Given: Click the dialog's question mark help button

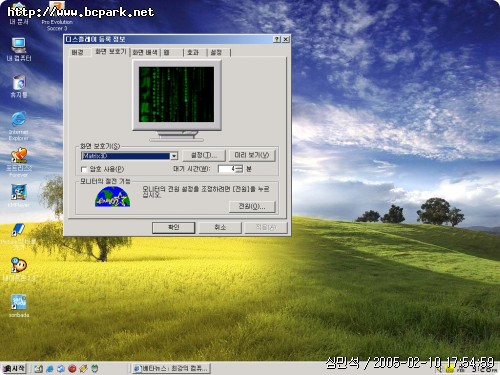Looking at the screenshot, I should 277,39.
